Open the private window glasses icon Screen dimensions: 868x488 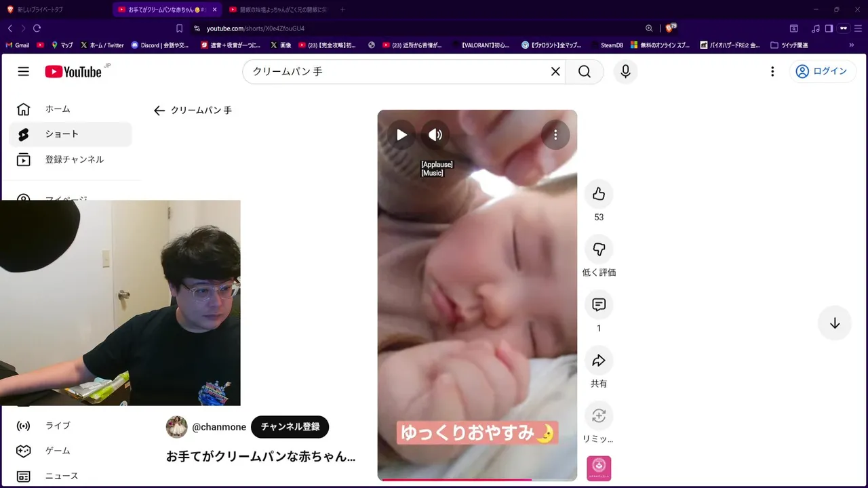844,28
